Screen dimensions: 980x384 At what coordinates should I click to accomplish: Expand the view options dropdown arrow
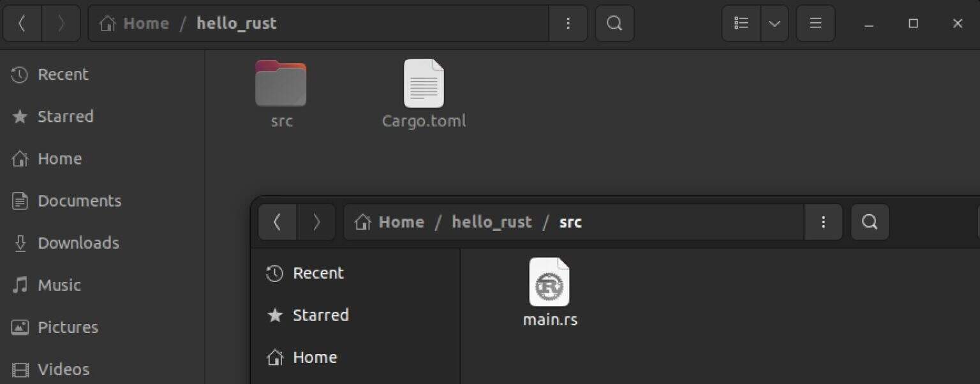pos(775,24)
